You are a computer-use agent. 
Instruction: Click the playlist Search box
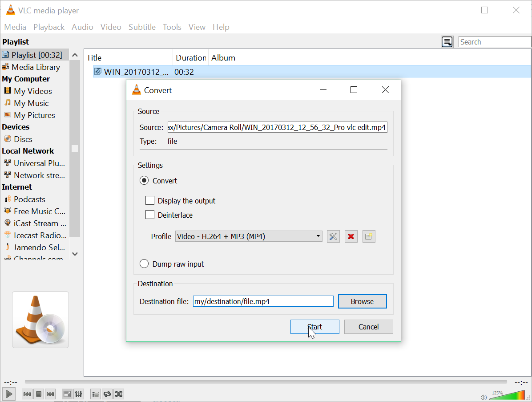tap(495, 42)
